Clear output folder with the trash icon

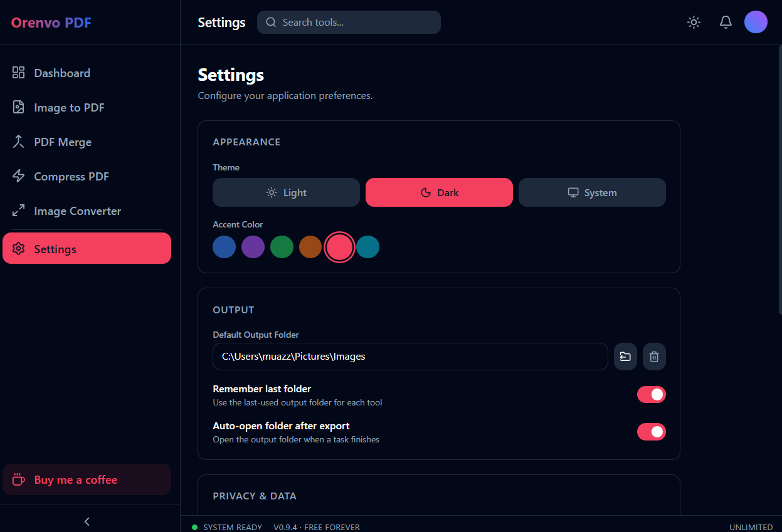point(654,357)
